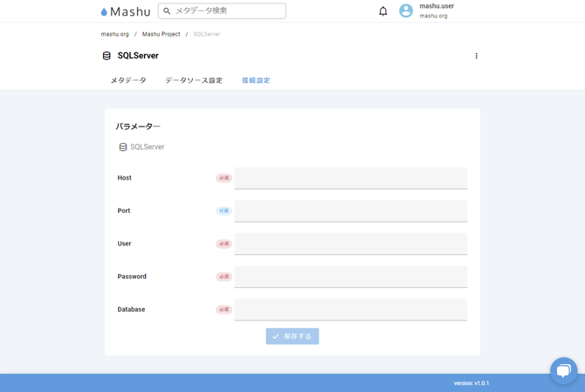Open the chat support bubble
Image resolution: width=585 pixels, height=392 pixels.
pos(563,371)
